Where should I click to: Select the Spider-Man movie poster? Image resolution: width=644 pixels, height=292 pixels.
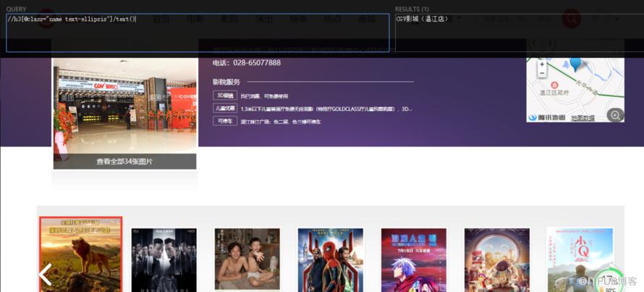pos(331,260)
